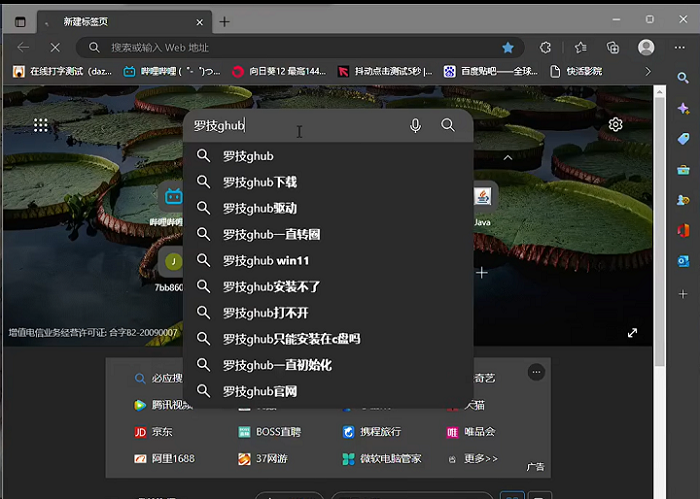Open the 快活影院 bookmark

576,71
